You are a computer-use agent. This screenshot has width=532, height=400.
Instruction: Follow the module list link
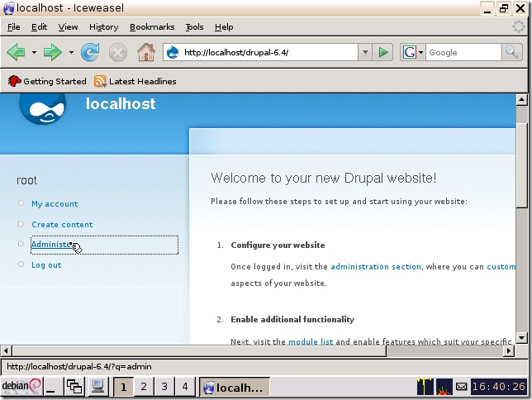(x=311, y=341)
